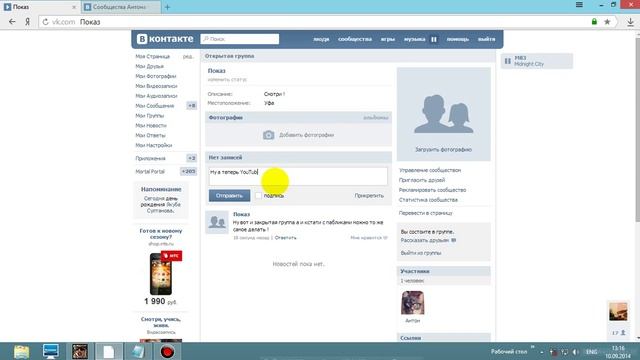Image resolution: width=640 pixels, height=360 pixels.
Task: Open the blue notebook taskbar icon
Action: [138, 351]
